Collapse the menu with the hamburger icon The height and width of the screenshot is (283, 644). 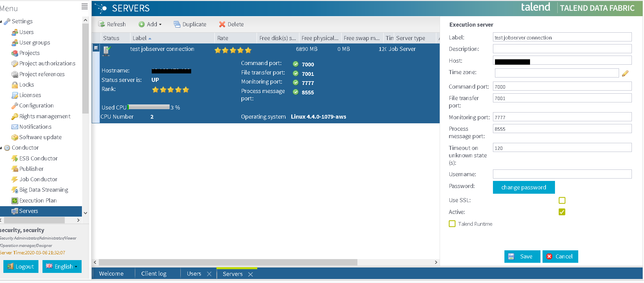coord(85,6)
